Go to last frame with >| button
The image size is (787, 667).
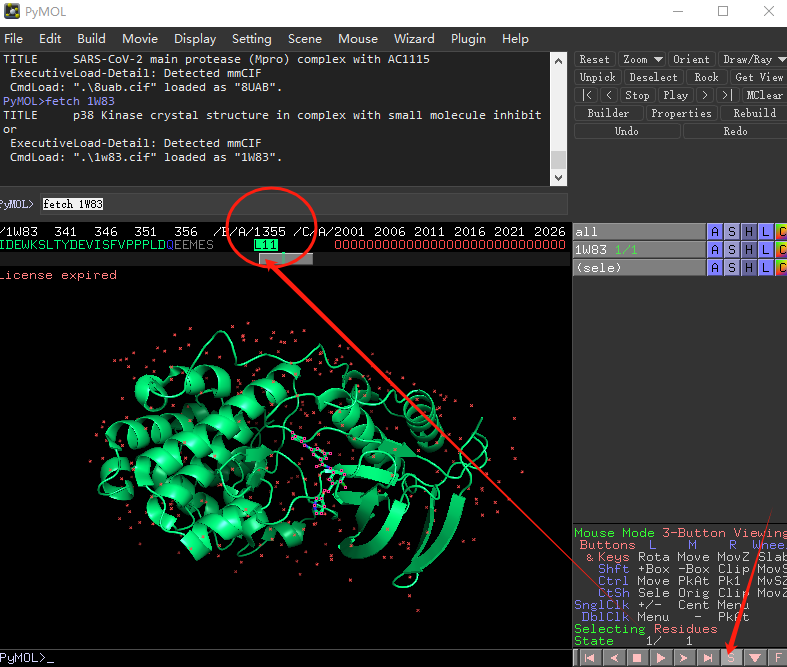pos(727,95)
